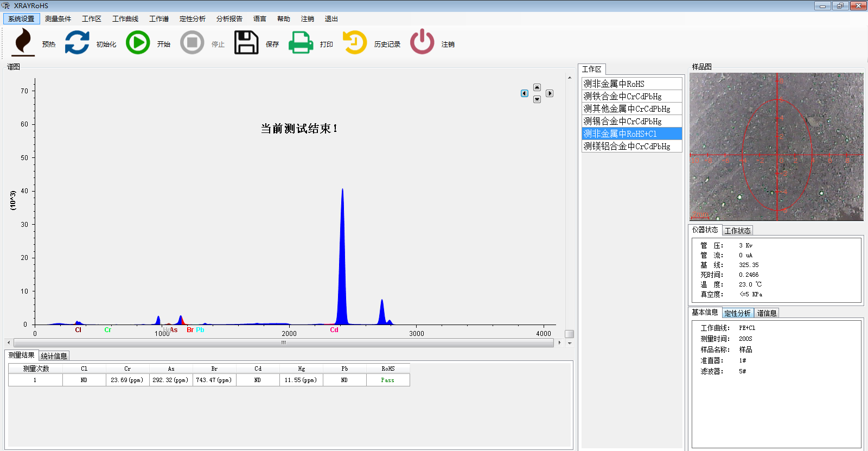Screen dimensions: 868x451
Task: Open the 分析报告 menu
Action: [x=229, y=18]
